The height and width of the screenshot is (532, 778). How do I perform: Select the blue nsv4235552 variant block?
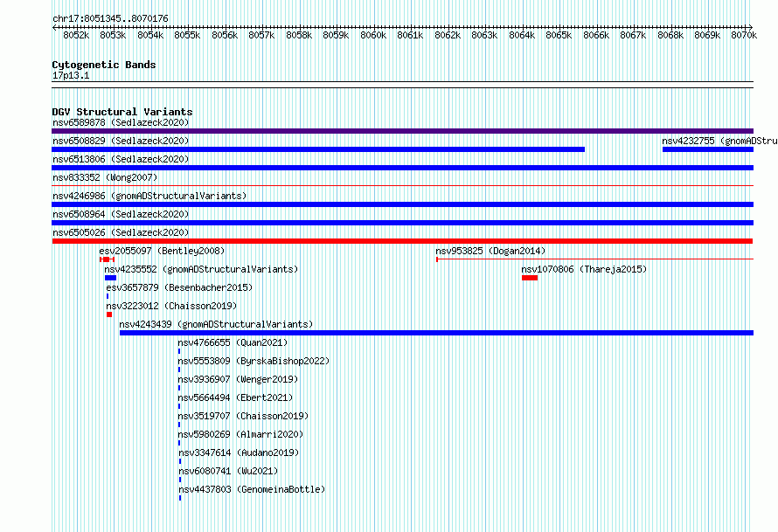[110, 278]
